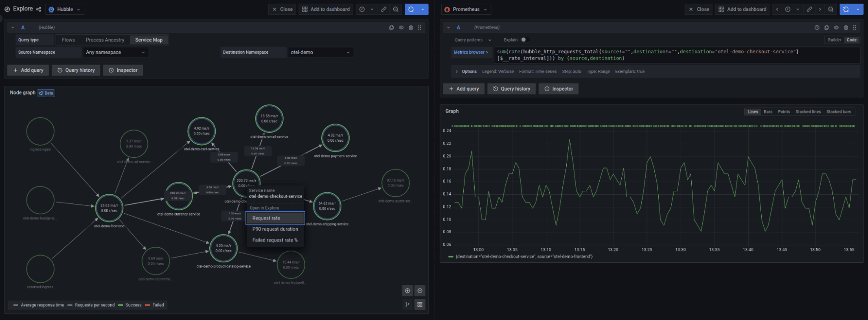The image size is (868, 320).
Task: Switch node graph to layered layout
Action: (407, 304)
